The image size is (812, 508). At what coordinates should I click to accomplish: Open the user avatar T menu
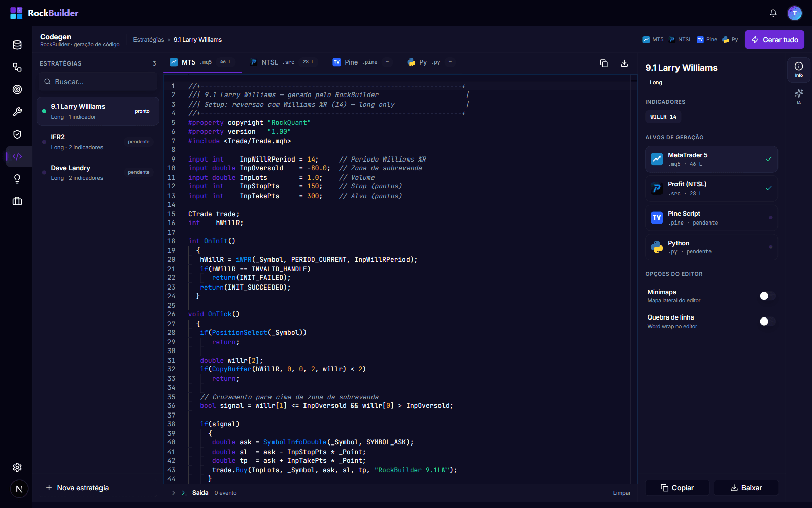point(795,13)
